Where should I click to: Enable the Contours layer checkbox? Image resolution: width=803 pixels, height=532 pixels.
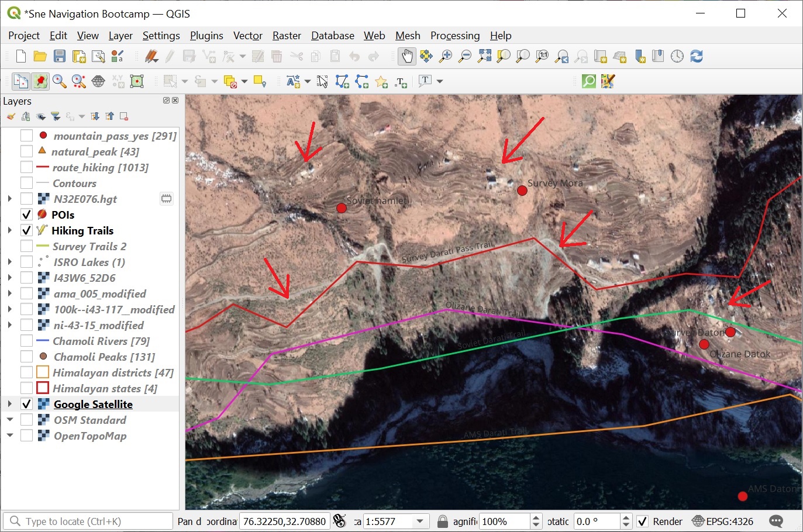click(x=26, y=183)
